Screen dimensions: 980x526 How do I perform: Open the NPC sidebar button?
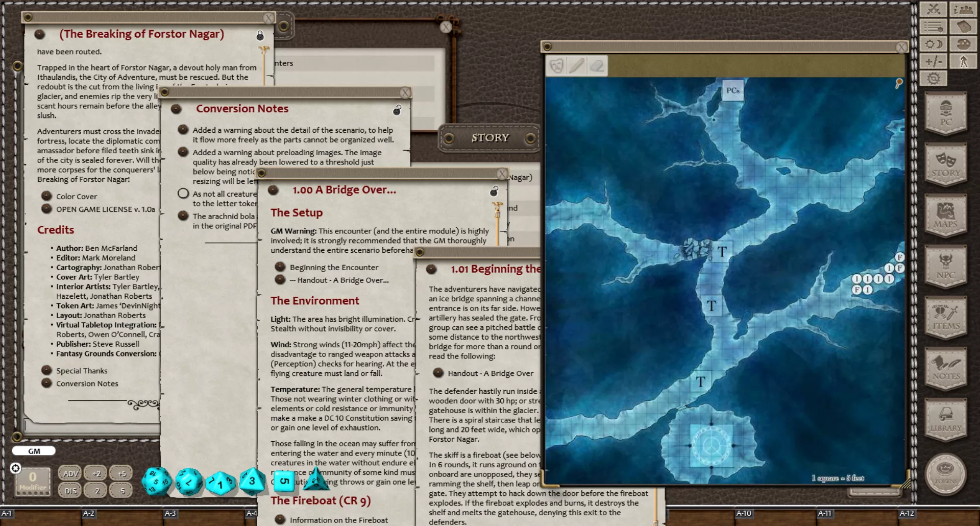pyautogui.click(x=946, y=267)
